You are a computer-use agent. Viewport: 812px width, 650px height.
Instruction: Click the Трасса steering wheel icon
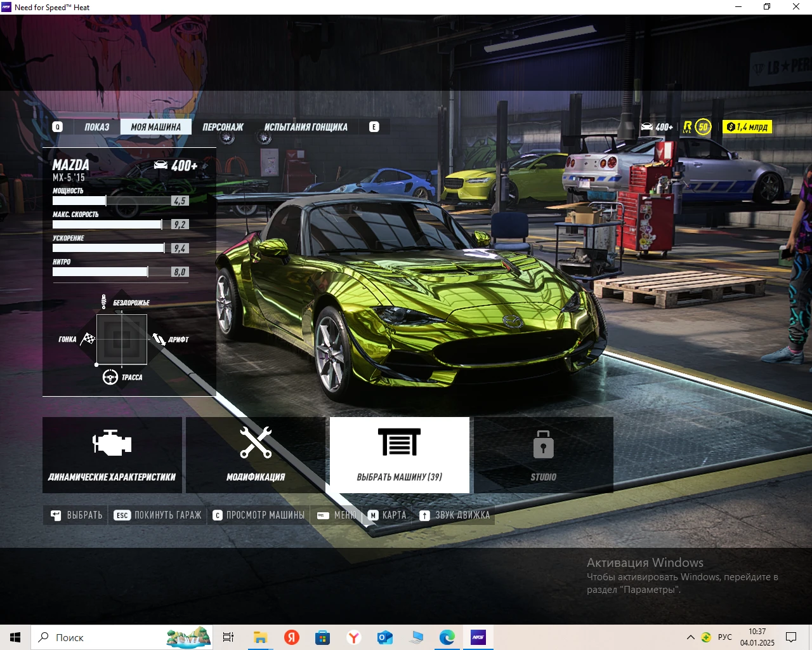[110, 378]
